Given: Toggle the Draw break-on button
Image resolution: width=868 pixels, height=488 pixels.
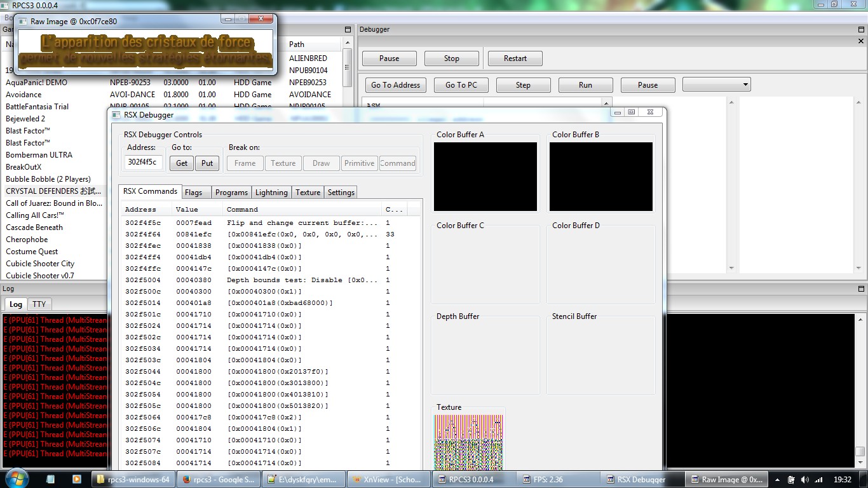Looking at the screenshot, I should click(321, 163).
